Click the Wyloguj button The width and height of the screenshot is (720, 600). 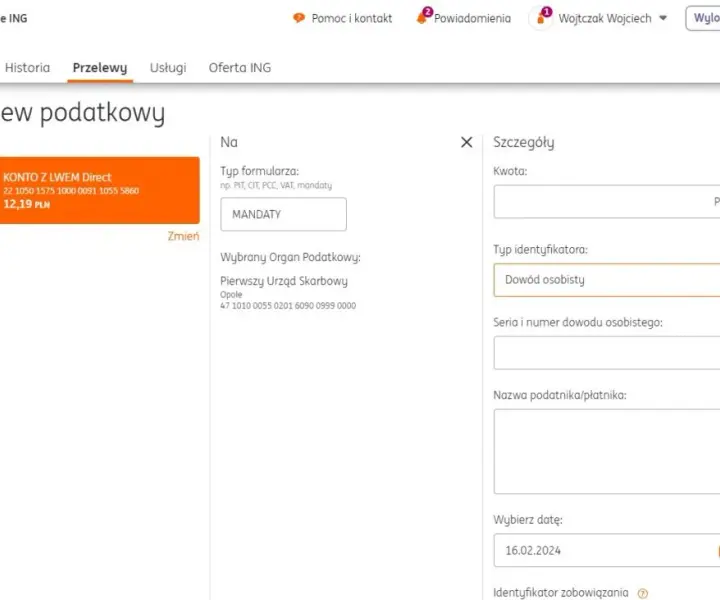tap(703, 18)
